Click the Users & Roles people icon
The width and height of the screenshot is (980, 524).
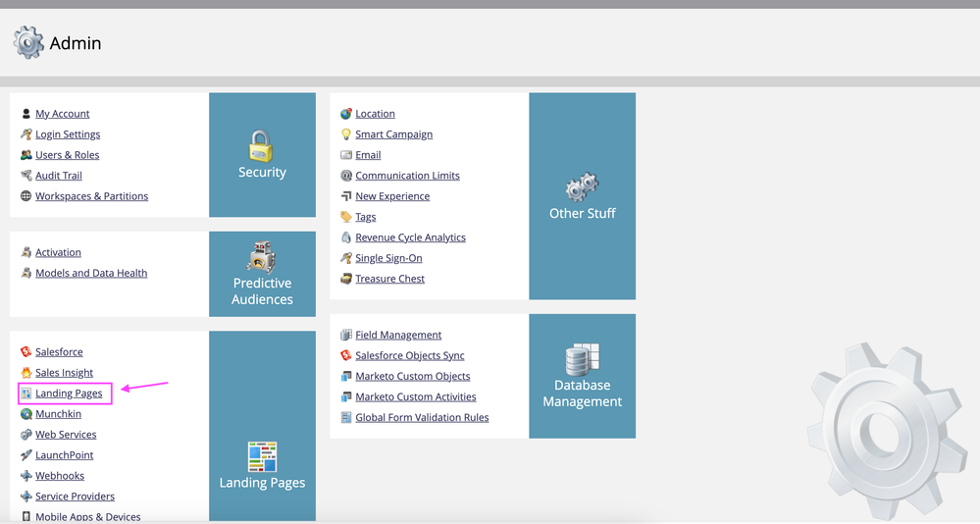[x=26, y=155]
